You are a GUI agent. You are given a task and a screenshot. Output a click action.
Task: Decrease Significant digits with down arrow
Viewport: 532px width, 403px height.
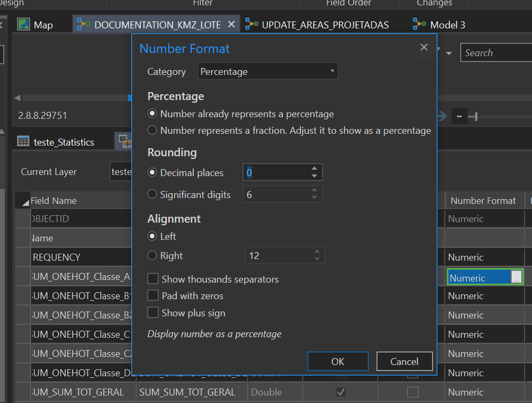314,198
